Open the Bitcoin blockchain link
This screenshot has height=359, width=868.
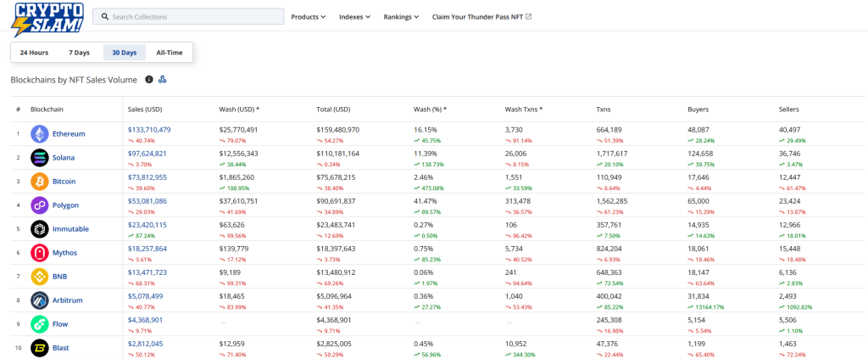point(64,182)
